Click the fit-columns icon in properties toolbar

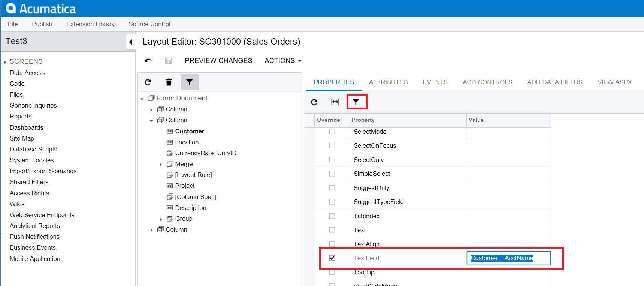point(335,102)
